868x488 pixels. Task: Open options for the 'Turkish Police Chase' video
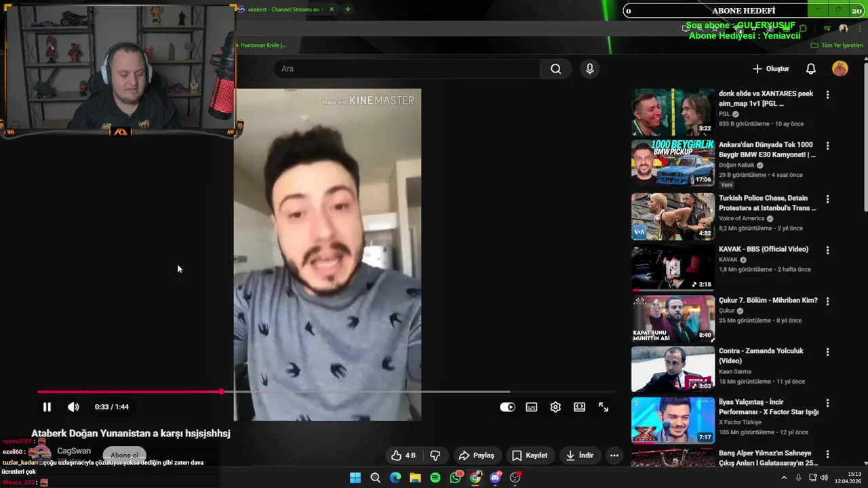[x=827, y=199]
